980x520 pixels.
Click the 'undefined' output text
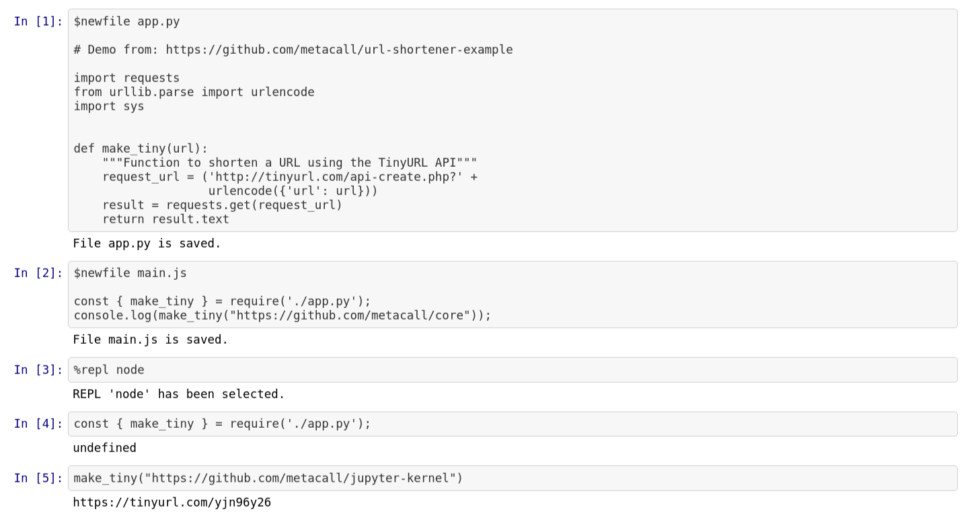click(104, 448)
